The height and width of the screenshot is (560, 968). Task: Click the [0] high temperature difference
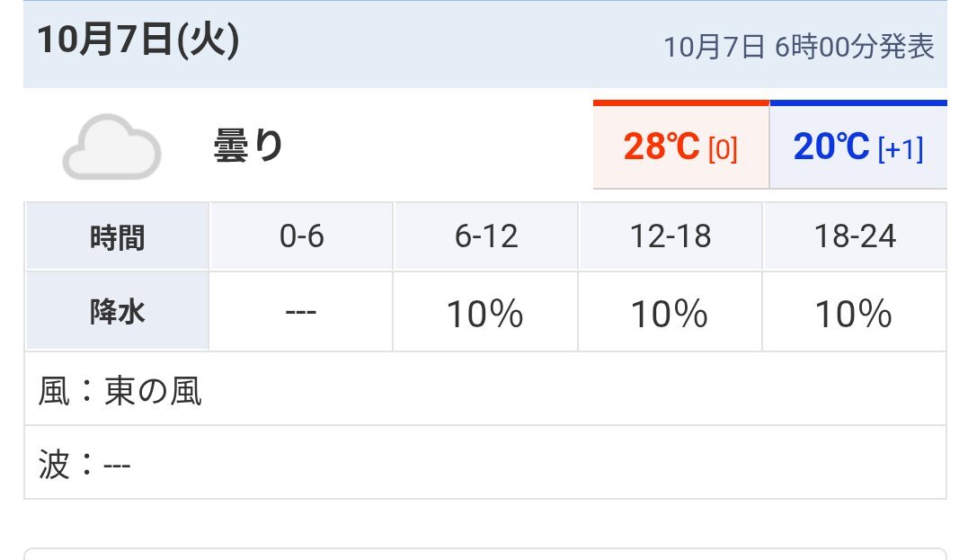point(723,149)
